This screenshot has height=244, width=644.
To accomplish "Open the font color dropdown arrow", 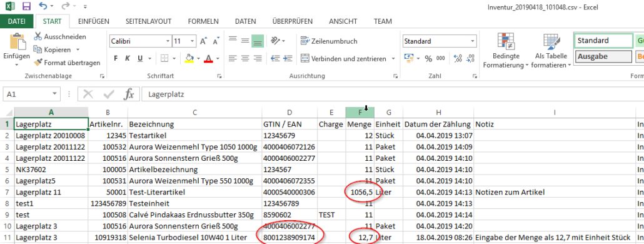I will pyautogui.click(x=218, y=58).
